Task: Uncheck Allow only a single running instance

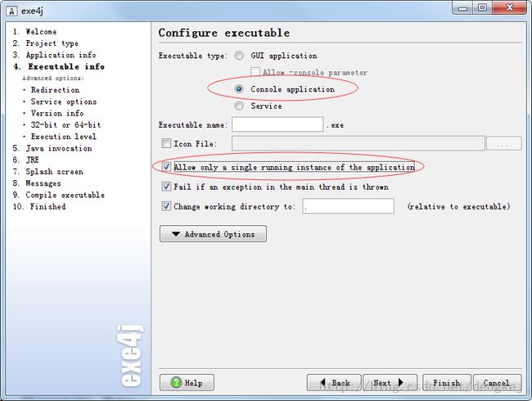Action: click(x=166, y=167)
